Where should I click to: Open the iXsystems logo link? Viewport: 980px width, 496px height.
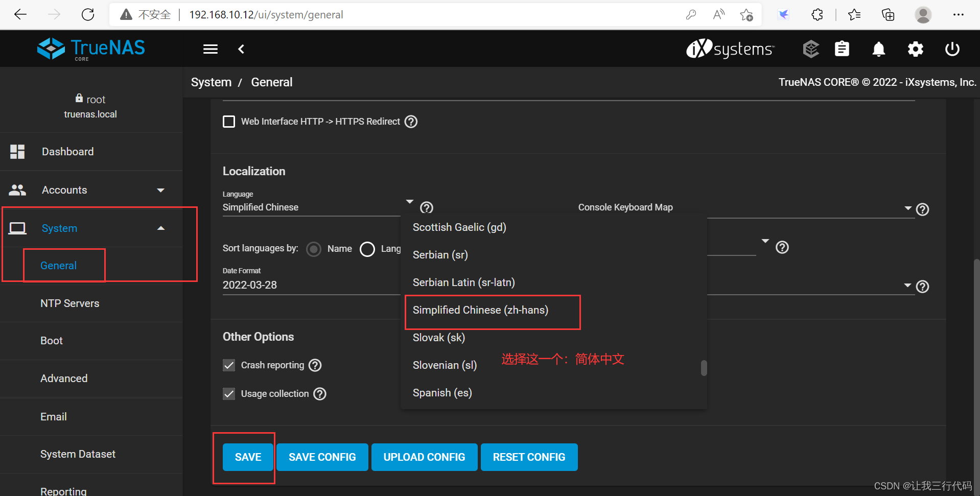[730, 49]
